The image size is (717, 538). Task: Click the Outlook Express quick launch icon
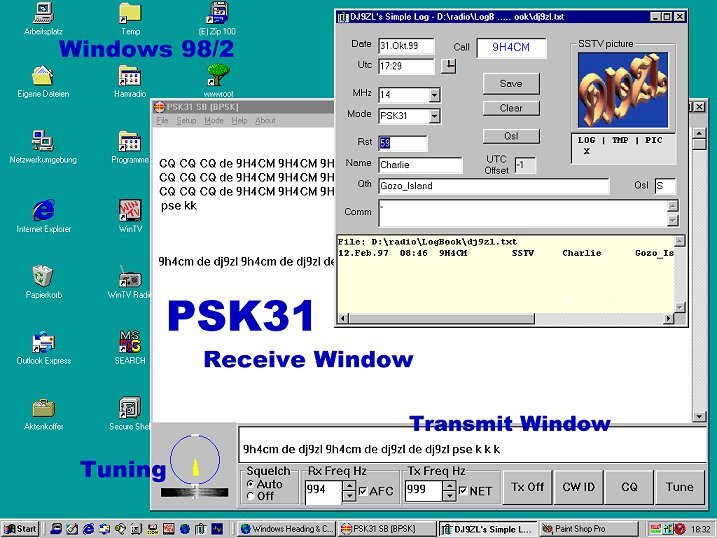[104, 529]
